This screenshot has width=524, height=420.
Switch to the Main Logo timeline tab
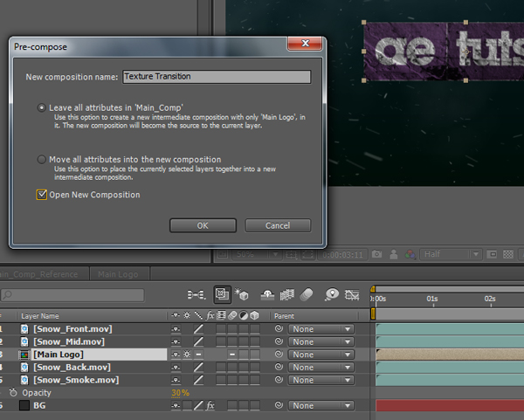116,274
